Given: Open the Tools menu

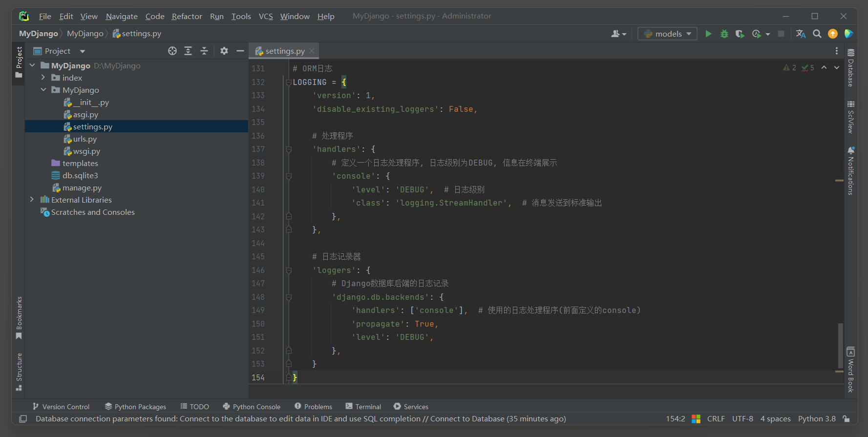Looking at the screenshot, I should [241, 16].
